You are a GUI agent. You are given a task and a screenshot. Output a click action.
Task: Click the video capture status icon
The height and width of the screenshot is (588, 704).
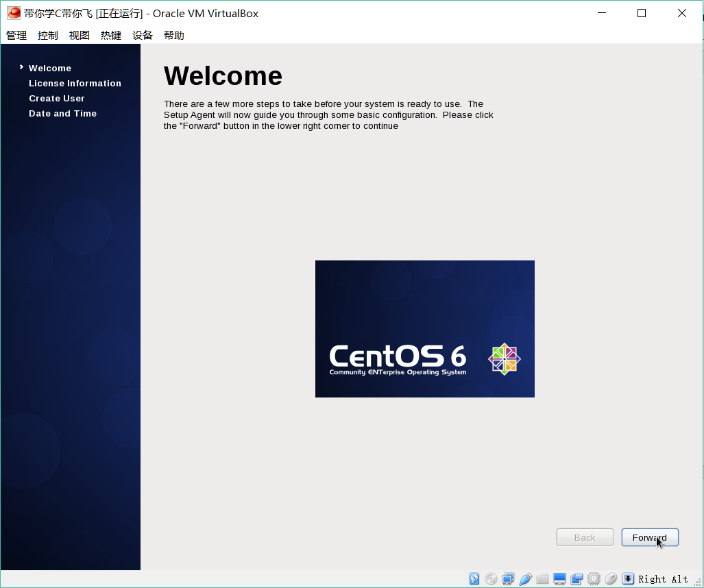[x=576, y=579]
